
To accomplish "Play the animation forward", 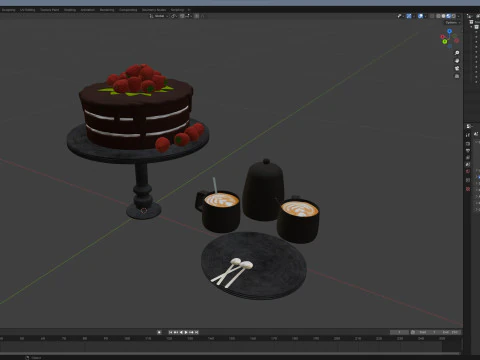I will coord(186,332).
